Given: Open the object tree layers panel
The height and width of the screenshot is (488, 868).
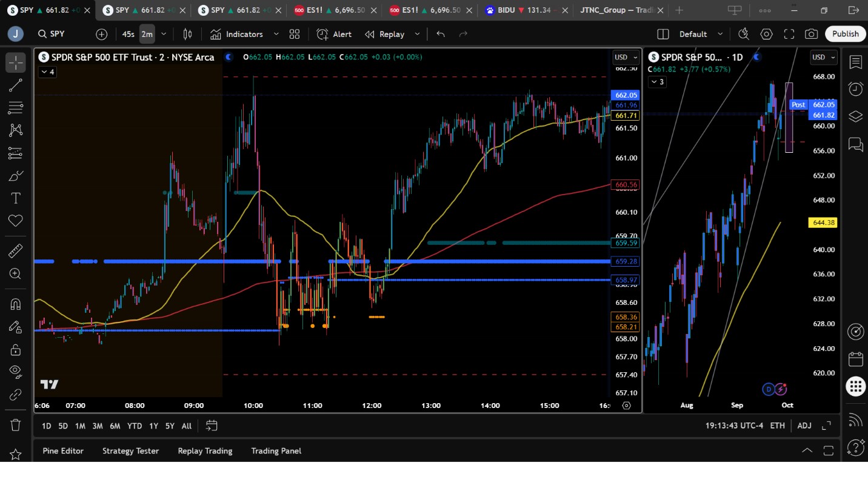Looking at the screenshot, I should coord(855,116).
